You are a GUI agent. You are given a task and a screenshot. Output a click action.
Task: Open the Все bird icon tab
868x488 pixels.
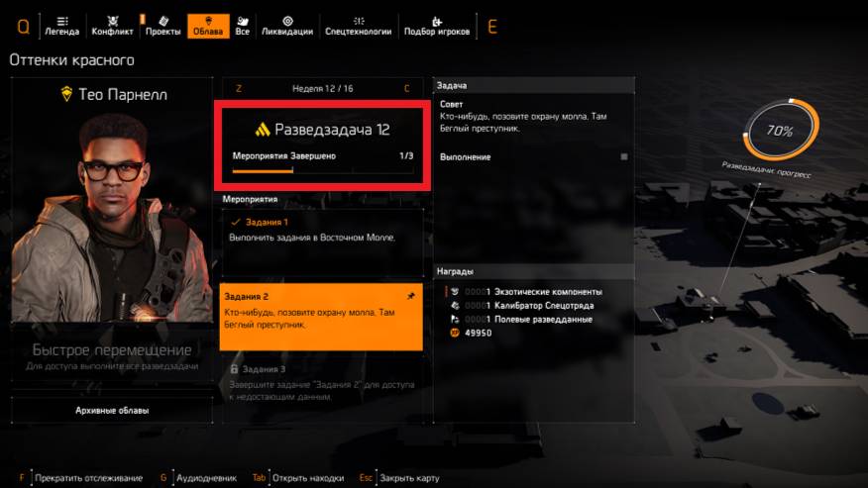[x=243, y=21]
